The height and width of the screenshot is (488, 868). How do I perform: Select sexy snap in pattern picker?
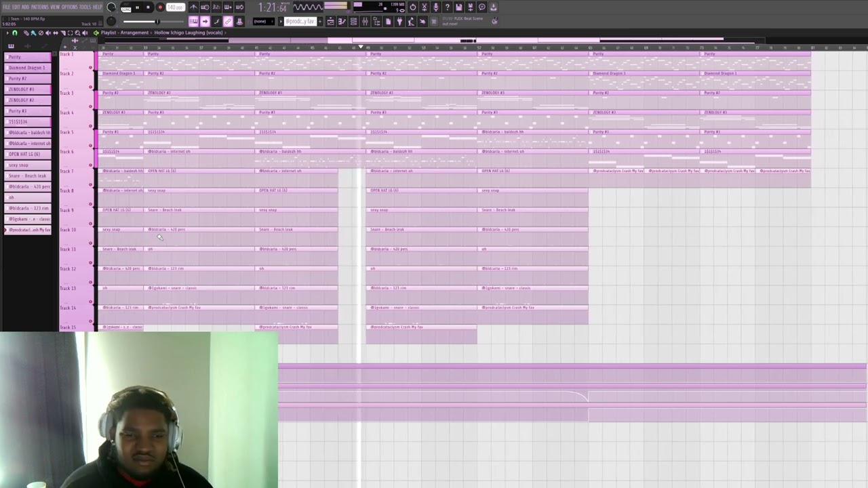[28, 165]
